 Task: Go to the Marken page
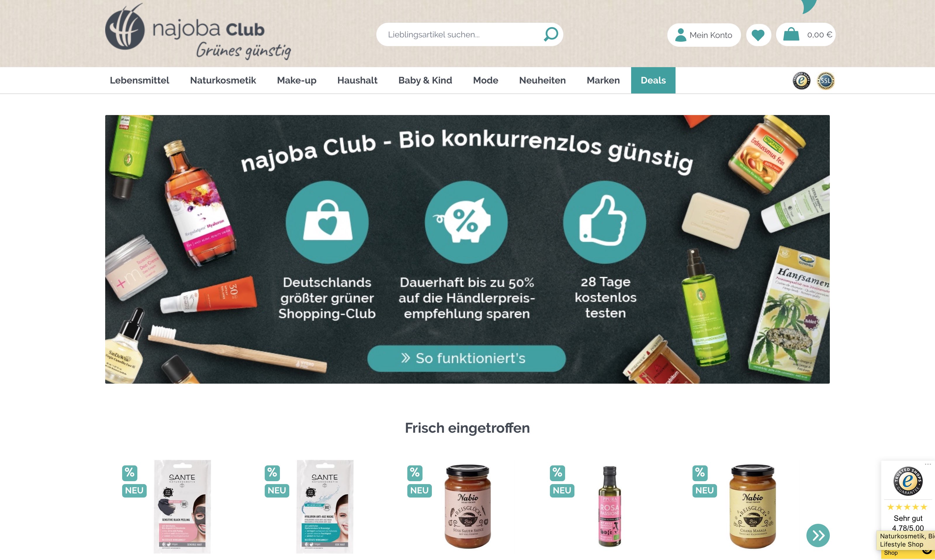pos(603,80)
